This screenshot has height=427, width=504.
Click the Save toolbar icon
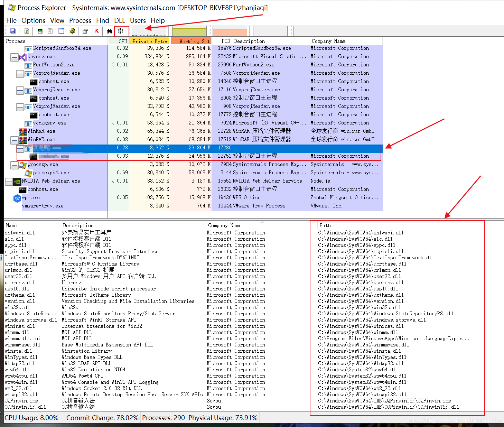coord(13,31)
